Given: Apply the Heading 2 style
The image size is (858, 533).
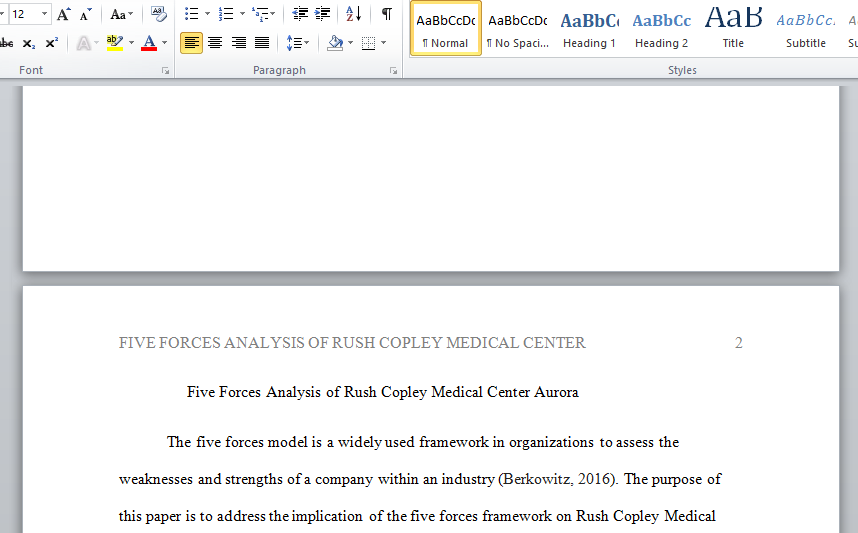Looking at the screenshot, I should [662, 28].
